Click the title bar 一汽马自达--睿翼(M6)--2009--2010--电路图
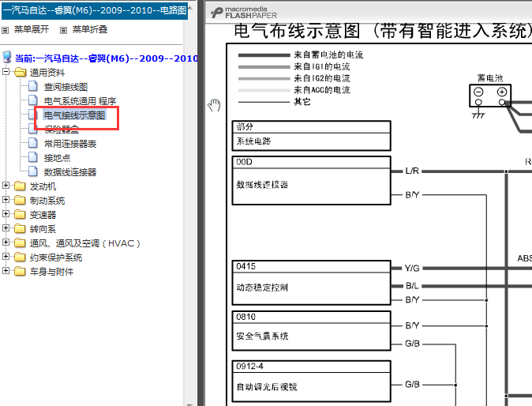Image resolution: width=532 pixels, height=406 pixels. (x=95, y=10)
